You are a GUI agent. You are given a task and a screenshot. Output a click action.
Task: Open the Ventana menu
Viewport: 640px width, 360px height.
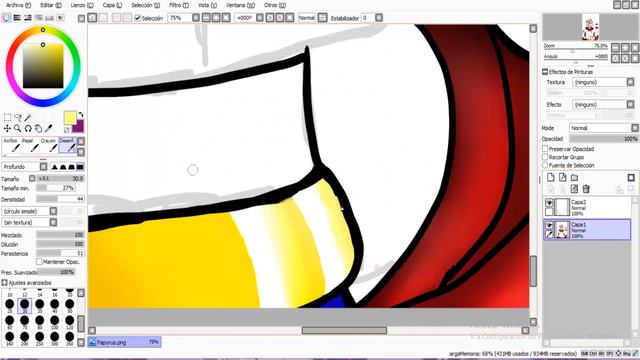[240, 5]
